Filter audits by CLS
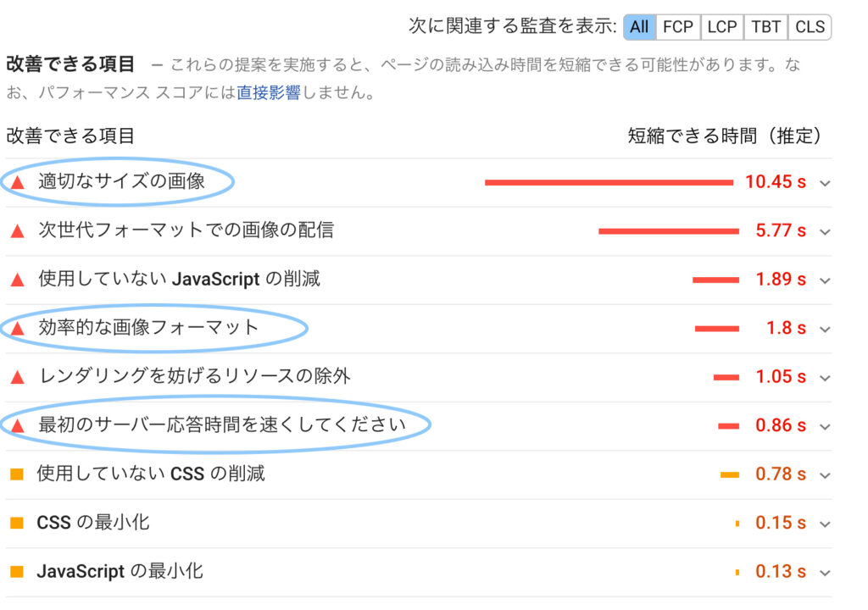 click(810, 27)
